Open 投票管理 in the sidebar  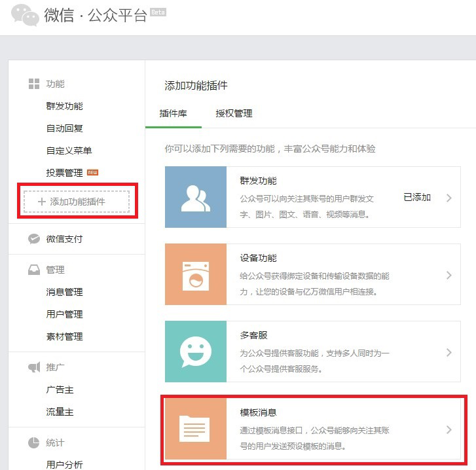pyautogui.click(x=64, y=173)
